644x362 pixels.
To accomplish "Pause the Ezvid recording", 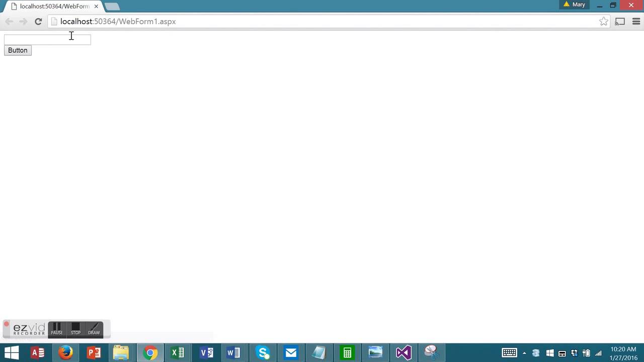I will [x=57, y=329].
